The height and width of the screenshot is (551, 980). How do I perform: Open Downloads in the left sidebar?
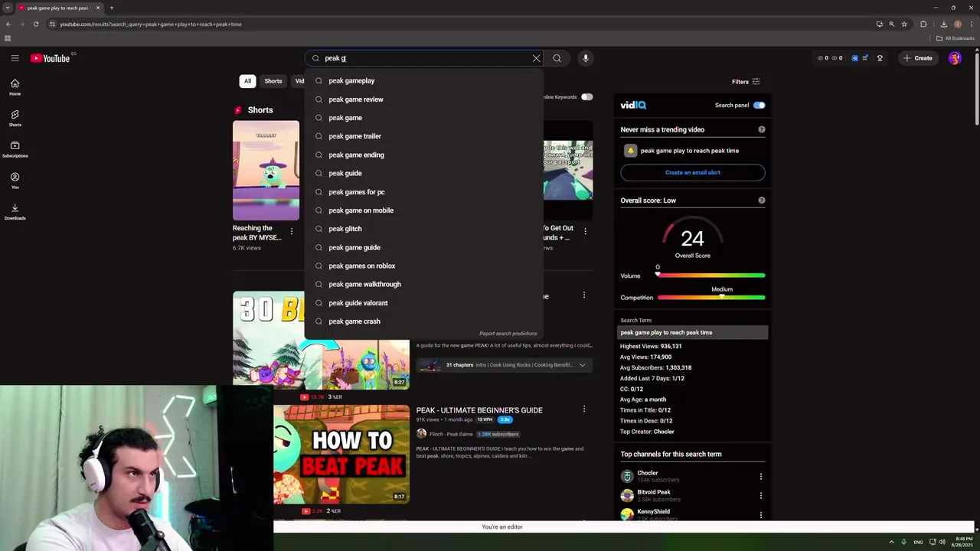pyautogui.click(x=15, y=212)
